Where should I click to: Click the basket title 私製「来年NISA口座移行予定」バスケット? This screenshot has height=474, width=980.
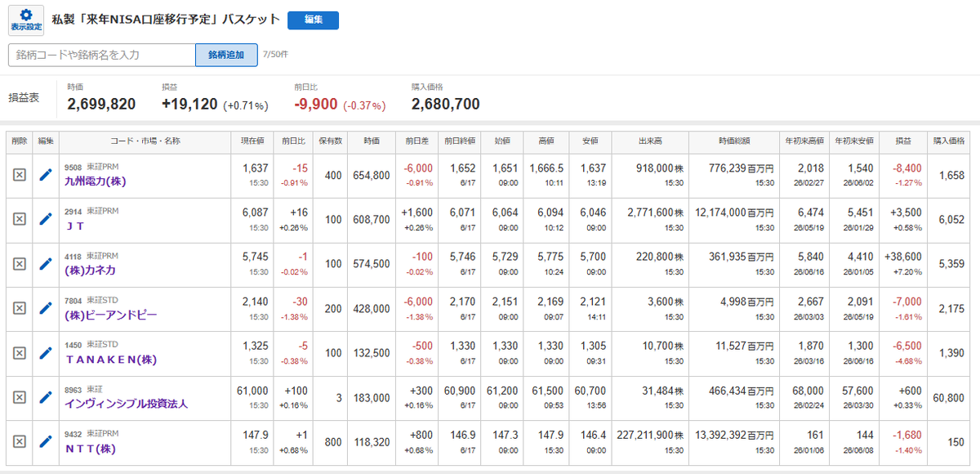[x=166, y=20]
